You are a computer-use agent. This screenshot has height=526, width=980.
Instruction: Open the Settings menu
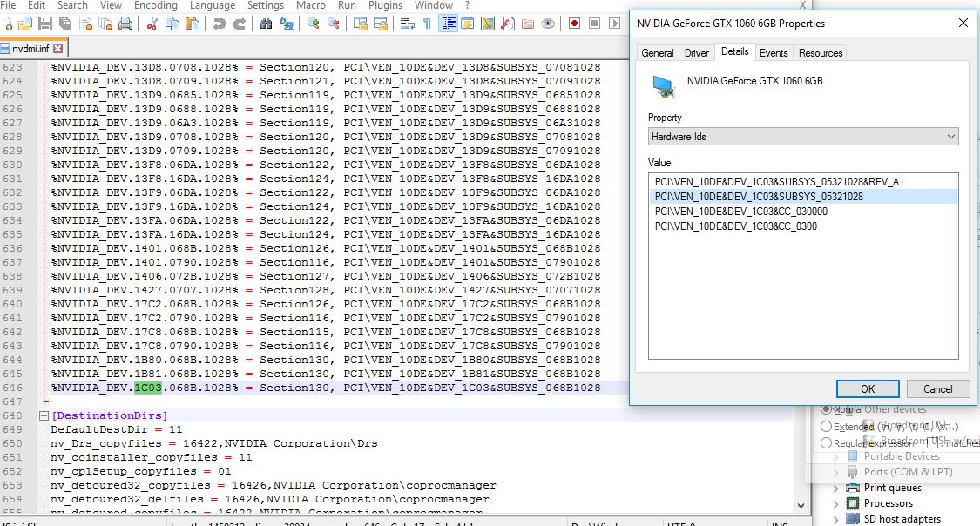(266, 5)
